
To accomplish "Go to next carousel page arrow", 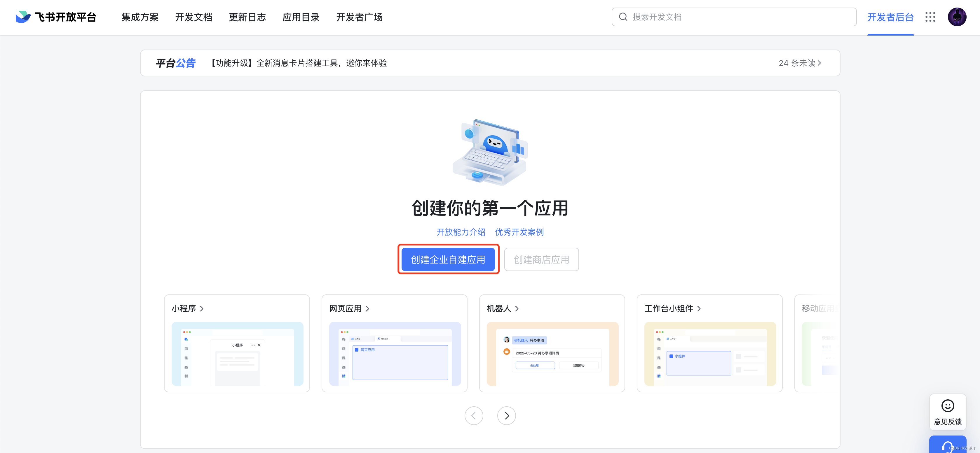I will click(x=506, y=416).
